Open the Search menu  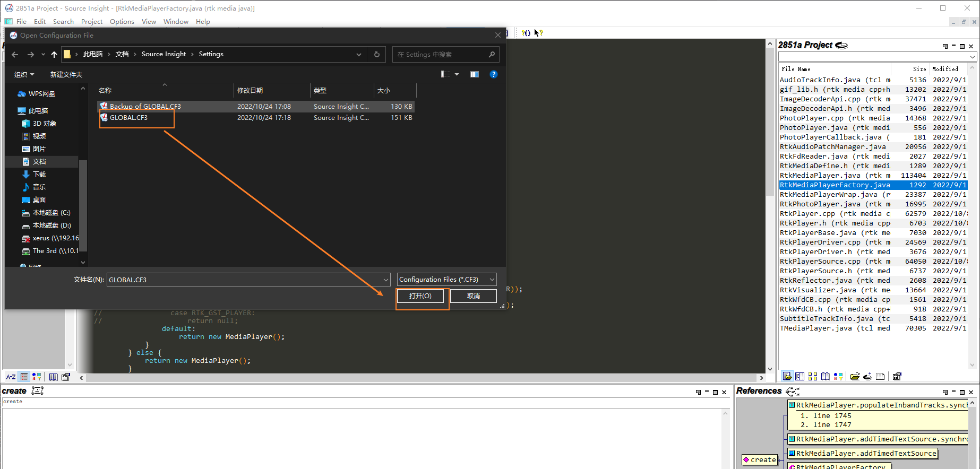63,22
